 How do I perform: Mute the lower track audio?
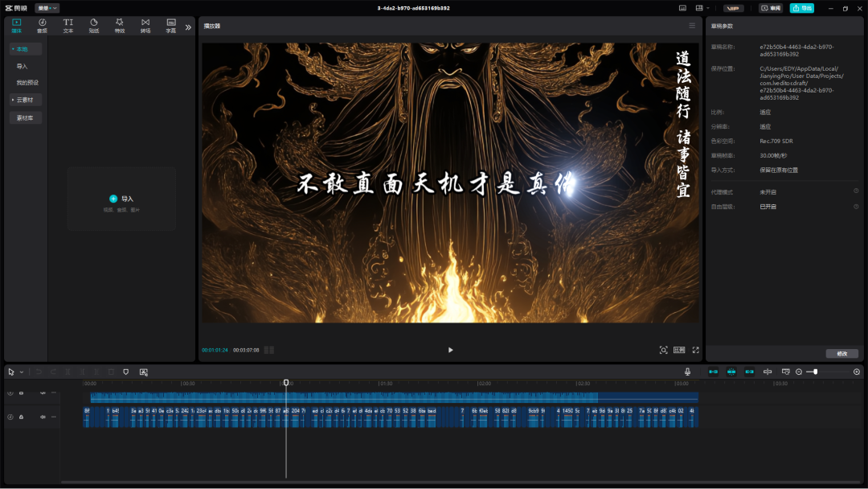click(43, 417)
